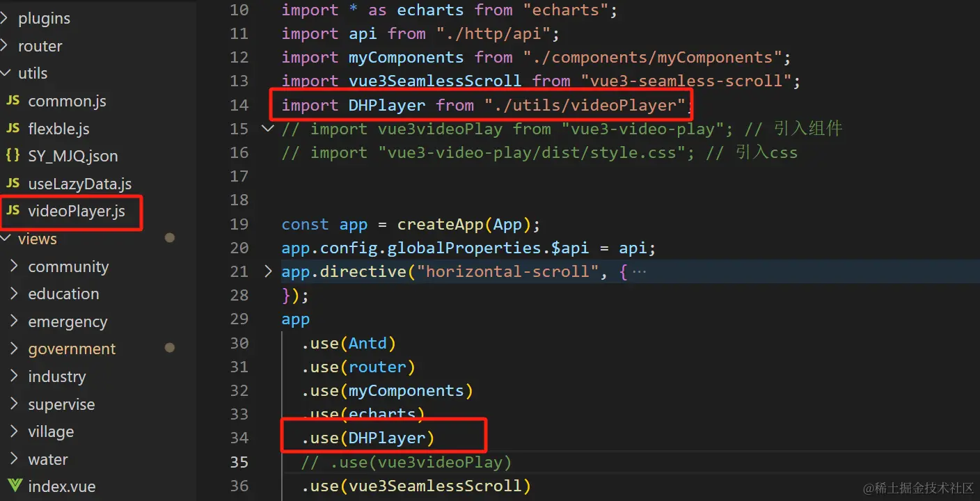This screenshot has height=501, width=980.
Task: Click the "./components/myComponents" path string
Action: coord(653,57)
